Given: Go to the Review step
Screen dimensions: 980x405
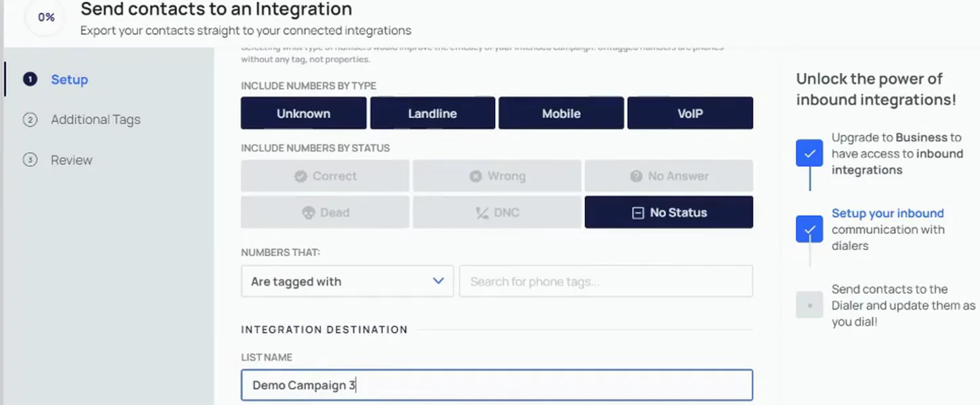Looking at the screenshot, I should 72,160.
